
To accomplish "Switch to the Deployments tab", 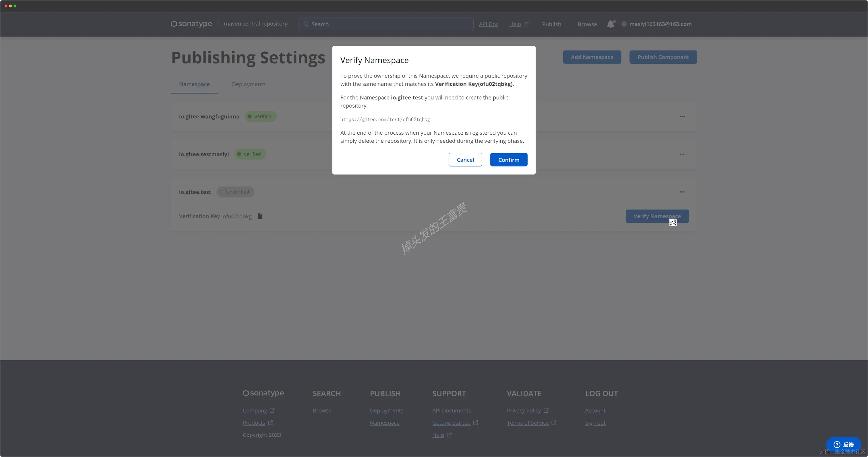I will pos(248,84).
